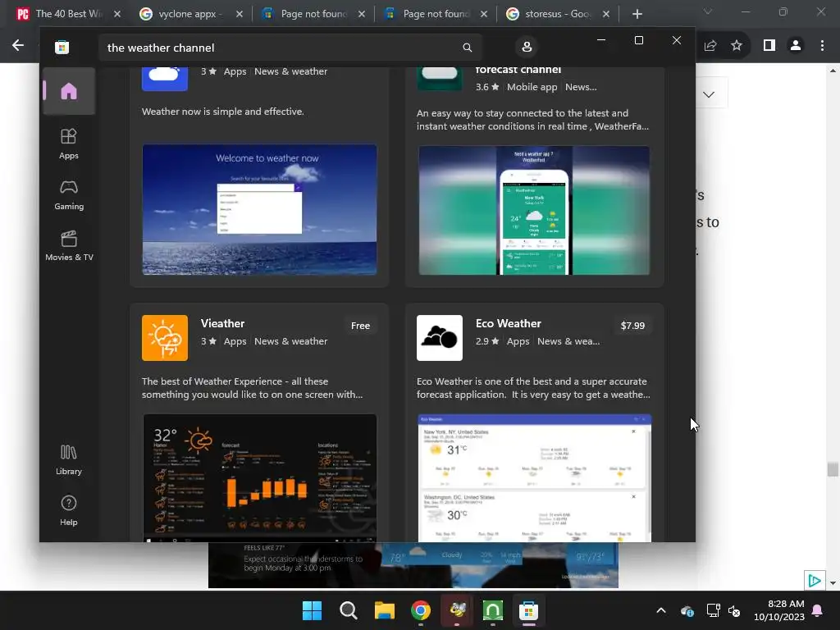Image resolution: width=840 pixels, height=630 pixels.
Task: Expand the dropdown chevron on the web page
Action: click(x=709, y=94)
